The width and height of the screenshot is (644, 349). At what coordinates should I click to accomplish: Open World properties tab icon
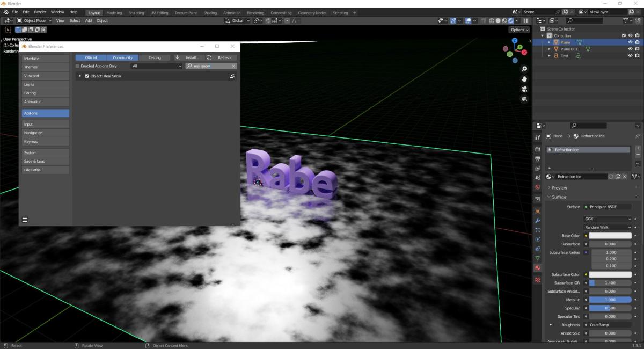[537, 187]
